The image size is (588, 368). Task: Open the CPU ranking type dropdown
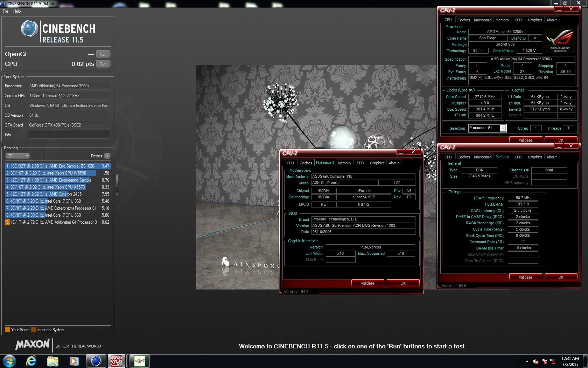click(17, 156)
